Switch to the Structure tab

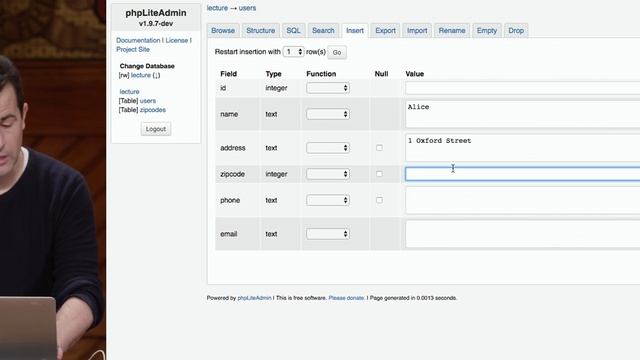(260, 31)
